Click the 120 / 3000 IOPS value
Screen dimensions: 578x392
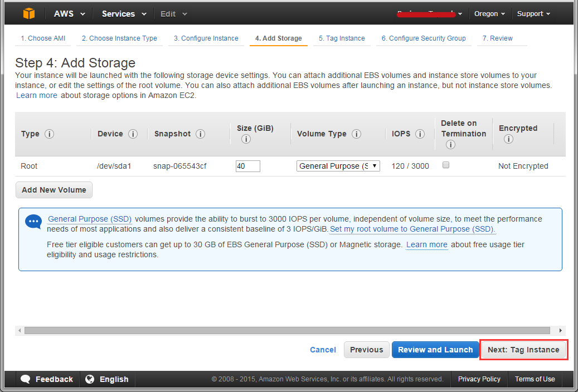410,166
